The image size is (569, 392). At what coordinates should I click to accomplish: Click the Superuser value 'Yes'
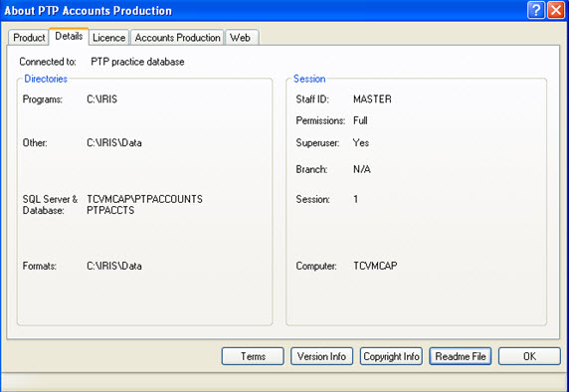pos(361,142)
